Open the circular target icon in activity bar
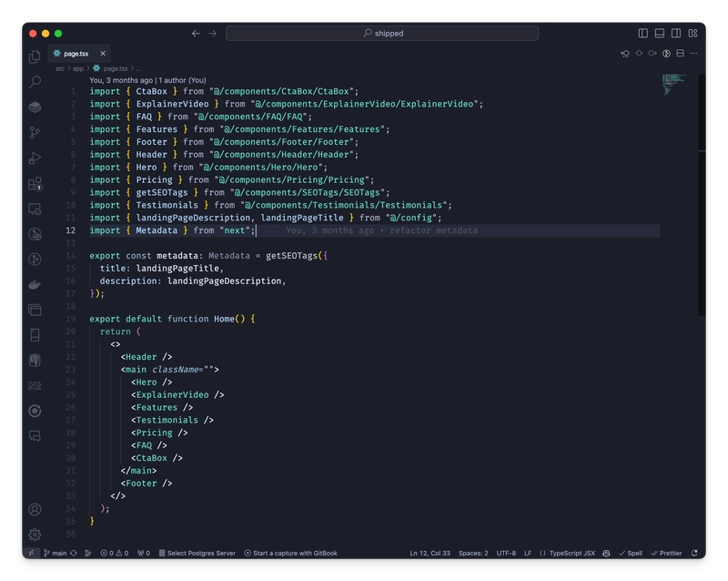Image resolution: width=728 pixels, height=581 pixels. [35, 411]
